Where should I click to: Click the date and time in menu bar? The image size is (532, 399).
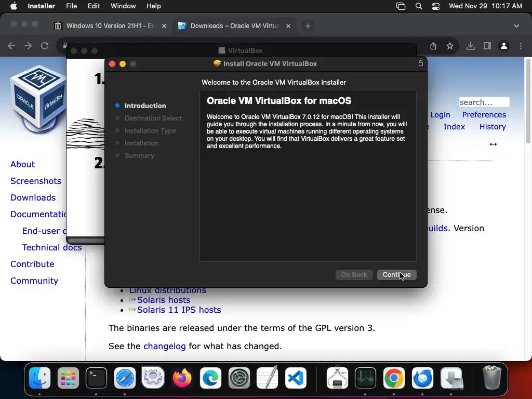485,6
